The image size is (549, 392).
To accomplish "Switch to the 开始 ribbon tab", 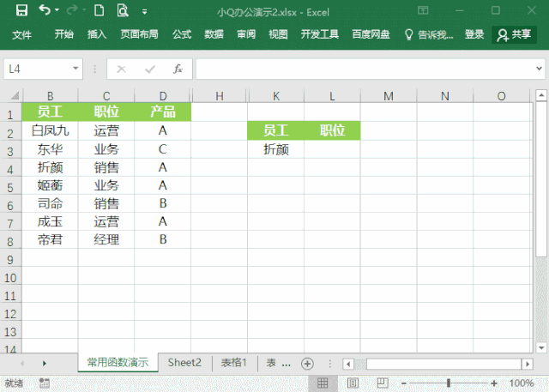I will point(63,34).
